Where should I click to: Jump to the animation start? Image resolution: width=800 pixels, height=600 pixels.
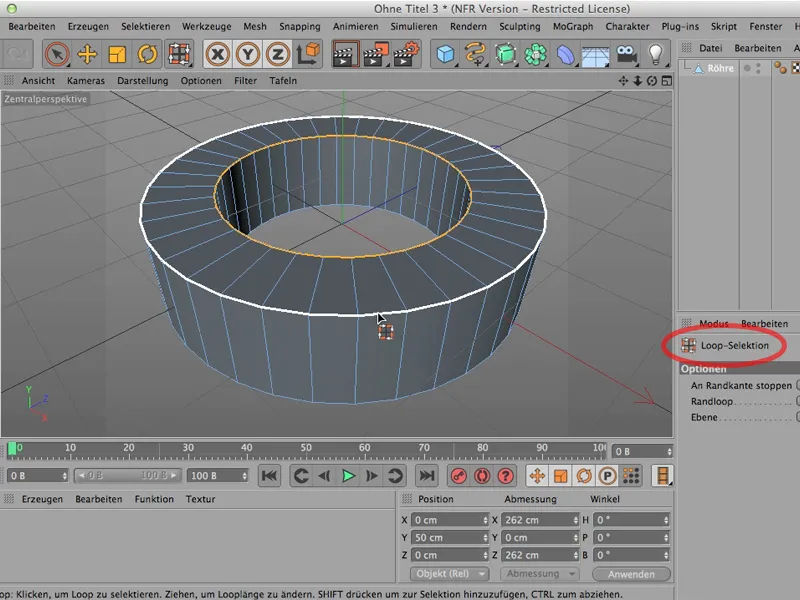[269, 476]
